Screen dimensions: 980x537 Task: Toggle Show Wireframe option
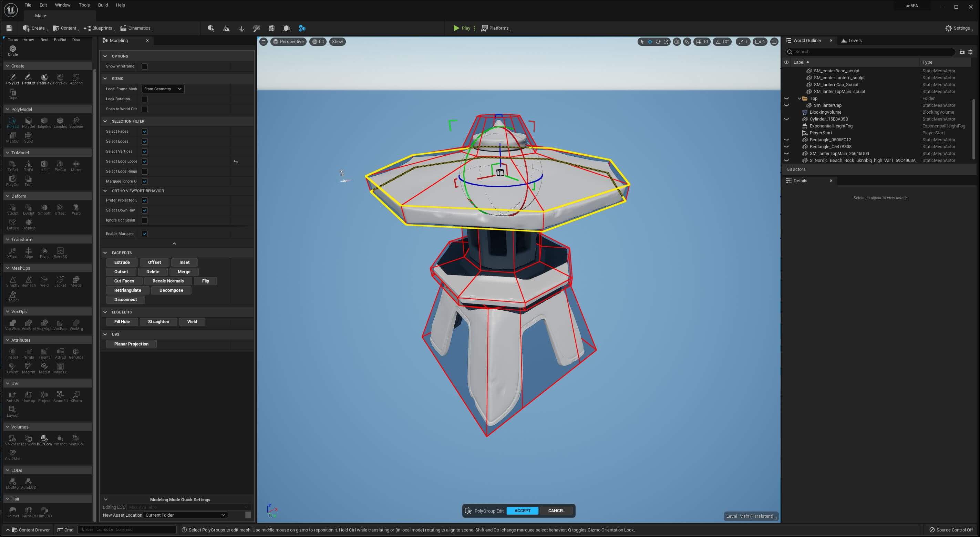pos(145,66)
